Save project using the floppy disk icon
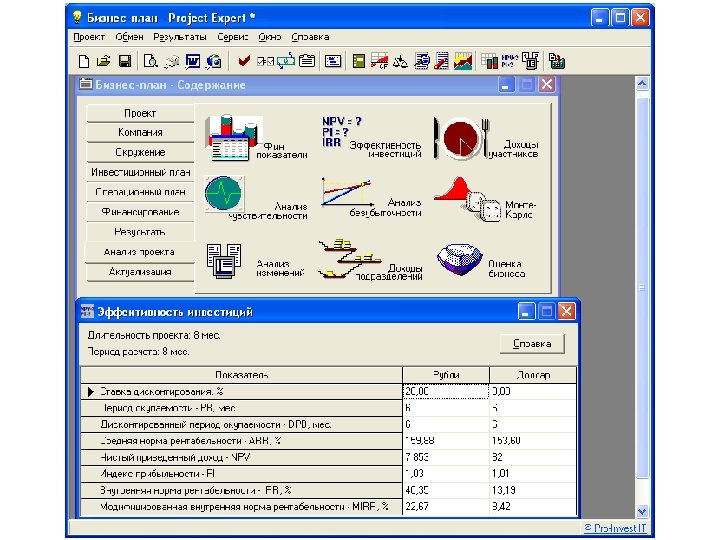This screenshot has width=720, height=540. pos(124,61)
